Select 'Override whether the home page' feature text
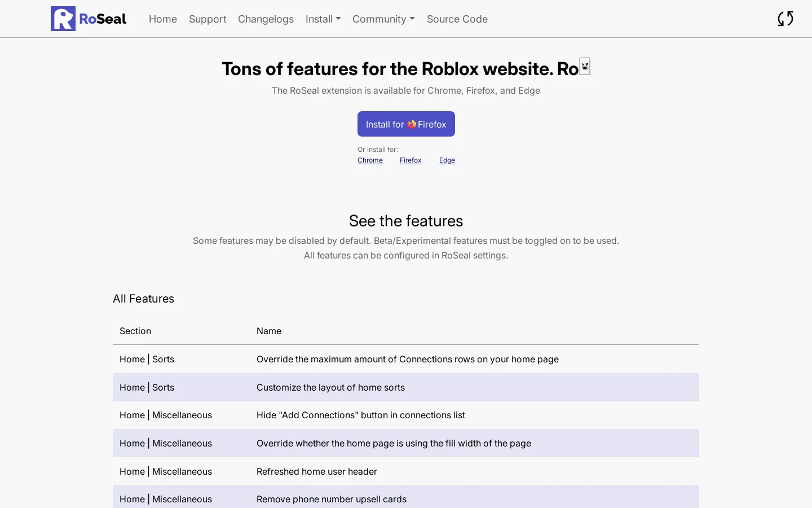 click(x=394, y=443)
